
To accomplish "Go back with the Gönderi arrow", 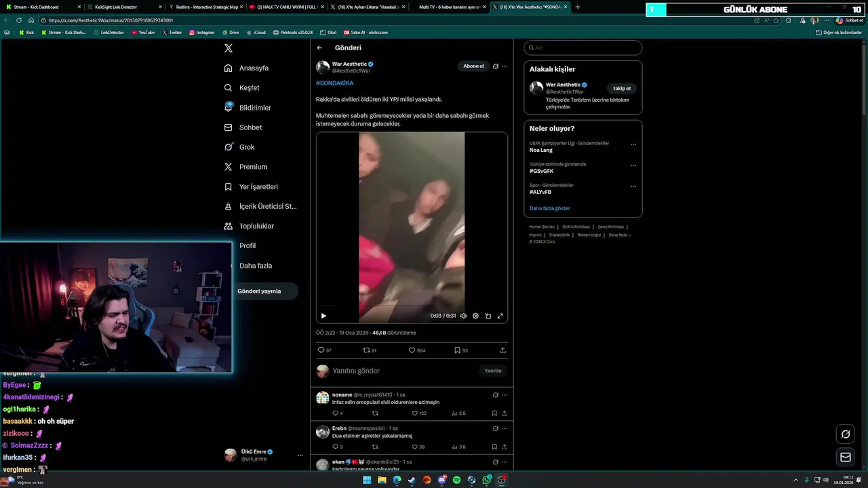I will pyautogui.click(x=319, y=48).
